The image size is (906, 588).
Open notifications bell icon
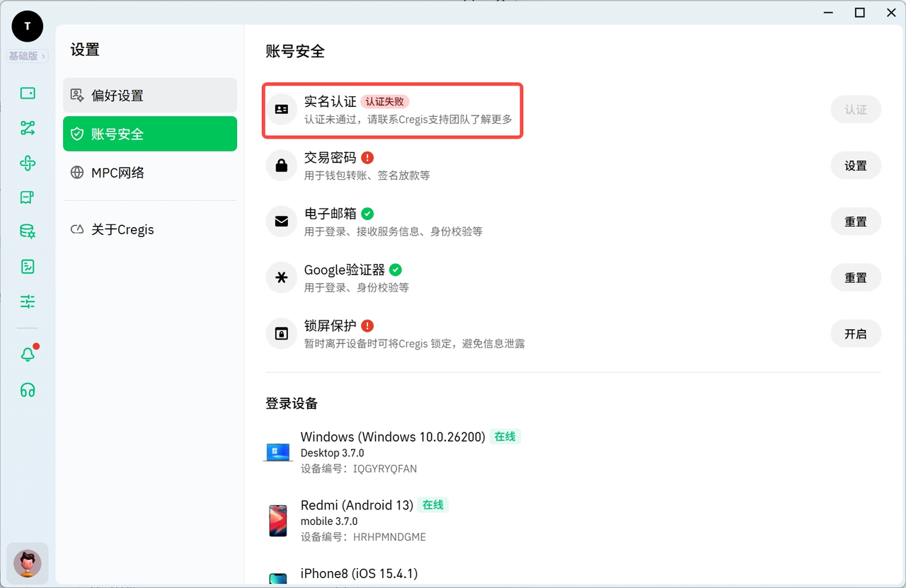pos(28,354)
